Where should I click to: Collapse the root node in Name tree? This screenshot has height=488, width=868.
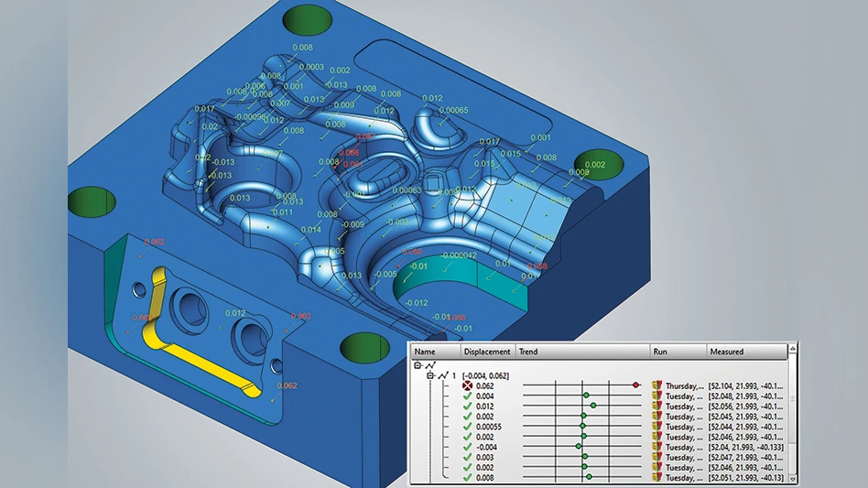[419, 363]
